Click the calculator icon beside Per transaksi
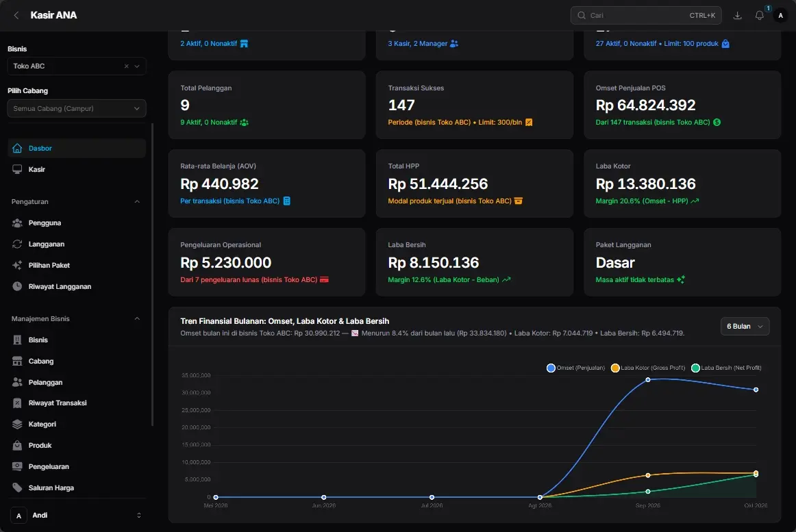 tap(287, 201)
